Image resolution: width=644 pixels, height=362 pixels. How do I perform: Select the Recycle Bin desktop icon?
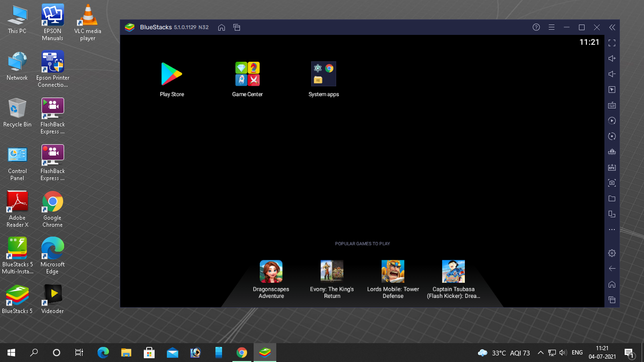point(17,113)
